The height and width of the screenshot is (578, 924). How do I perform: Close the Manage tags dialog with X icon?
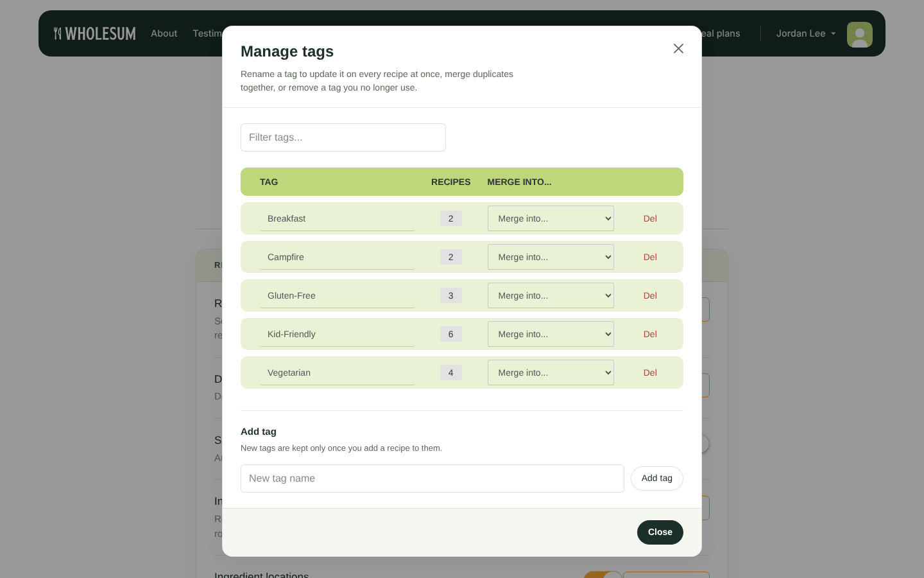pos(678,49)
